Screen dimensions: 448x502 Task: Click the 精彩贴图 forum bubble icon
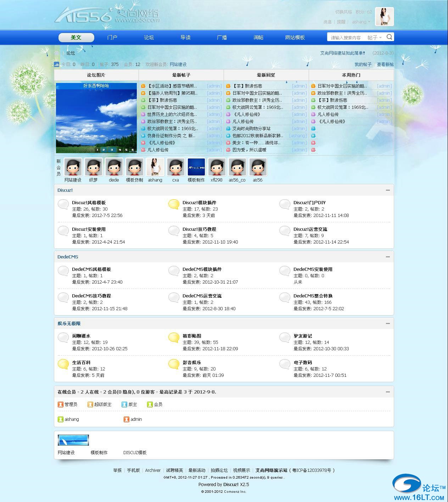click(174, 338)
